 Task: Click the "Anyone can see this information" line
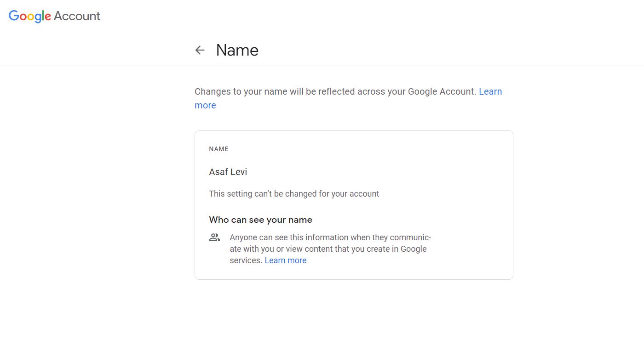coord(330,237)
